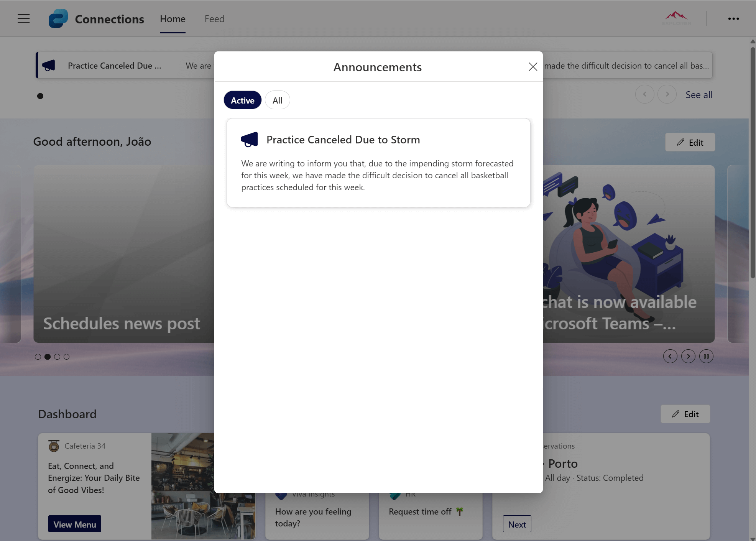Select the Home tab
The image size is (756, 541).
pyautogui.click(x=173, y=18)
